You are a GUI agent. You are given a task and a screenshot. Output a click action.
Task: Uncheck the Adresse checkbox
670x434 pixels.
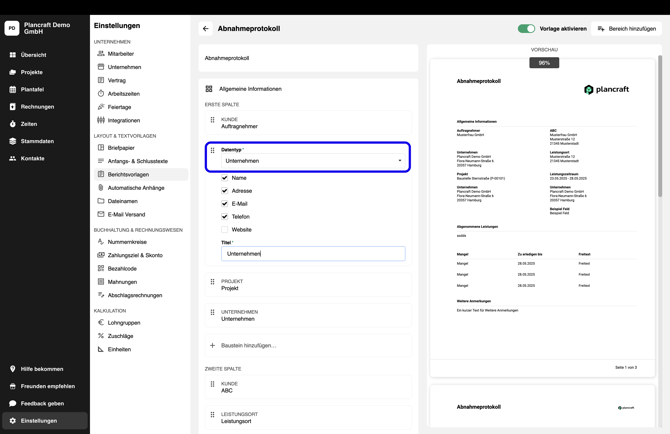(x=224, y=191)
